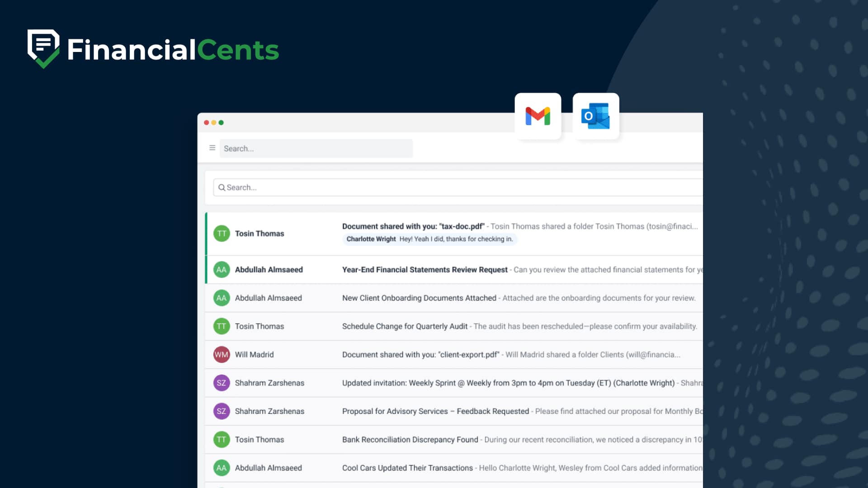Select Abdullah Almsaeed on New Client Onboarding row

[x=269, y=298]
